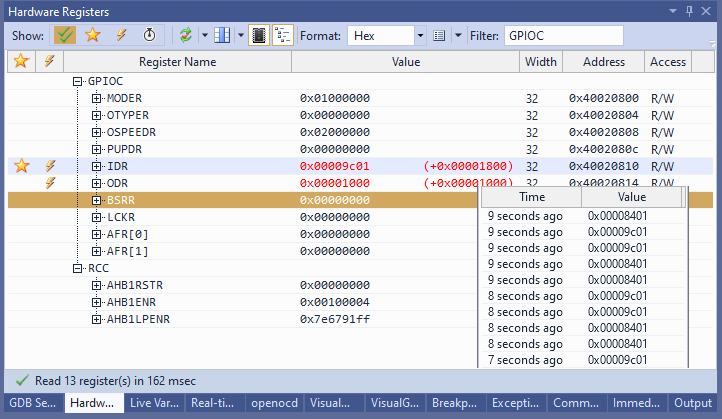Open dropdown arrow next to list view icon

click(x=458, y=35)
